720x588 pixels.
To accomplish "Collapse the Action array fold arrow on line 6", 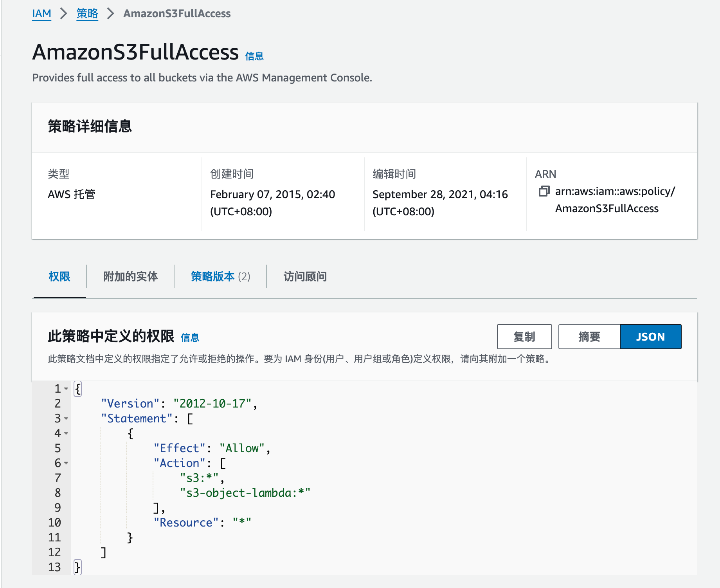I will click(x=66, y=463).
